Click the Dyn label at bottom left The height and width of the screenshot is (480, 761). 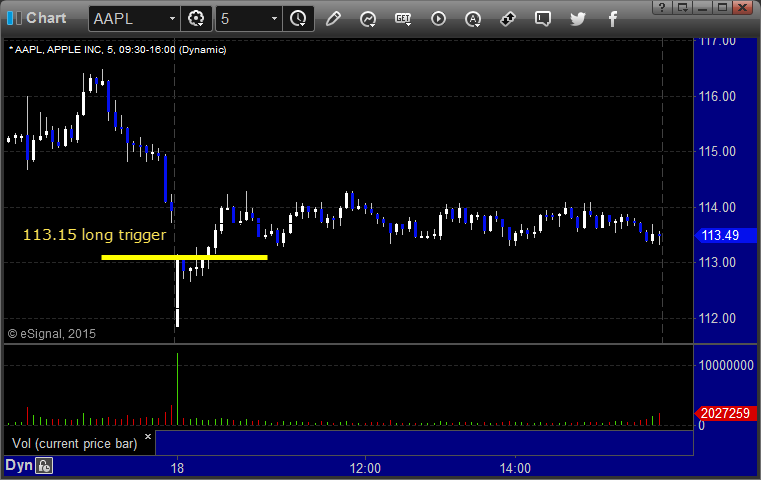coord(18,465)
